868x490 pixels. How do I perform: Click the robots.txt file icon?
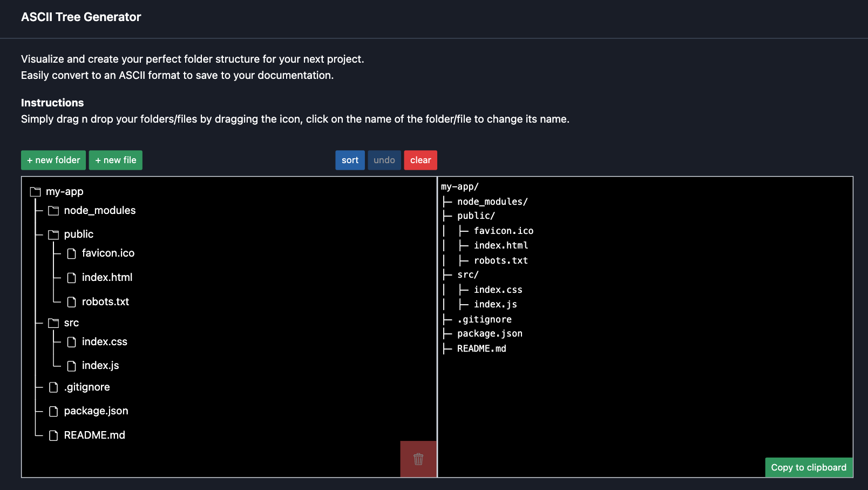click(71, 302)
